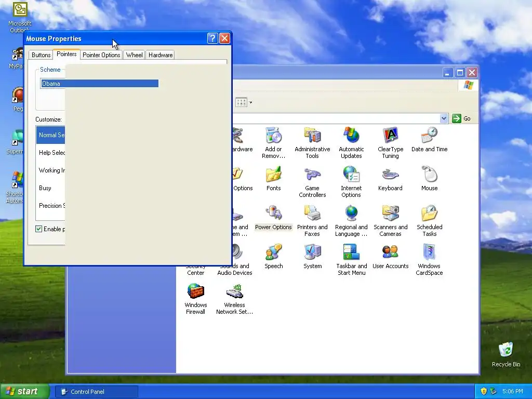The image size is (532, 399).
Task: Click the clock showing 5:06 PM
Action: 512,391
